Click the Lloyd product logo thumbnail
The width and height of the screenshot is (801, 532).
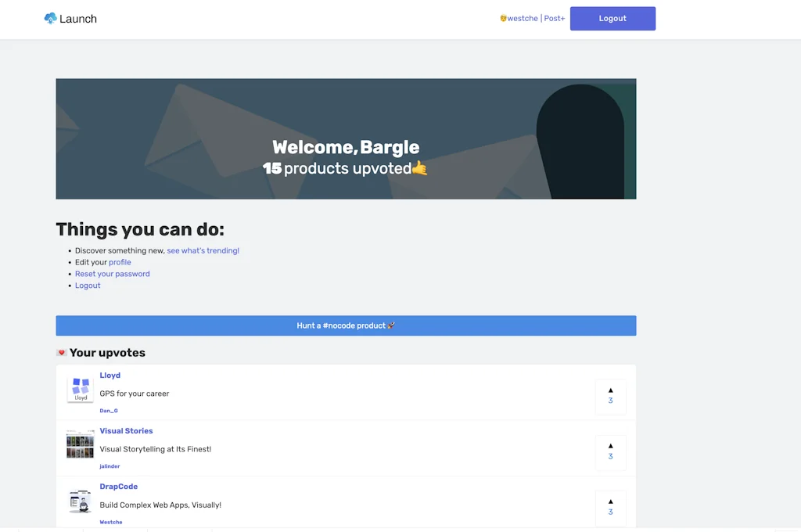point(81,390)
